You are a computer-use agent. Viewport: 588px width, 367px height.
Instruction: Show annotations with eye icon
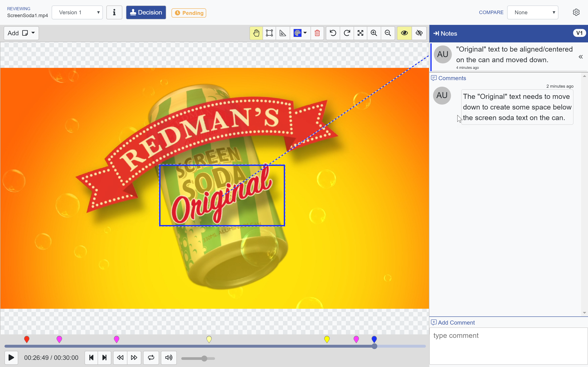(404, 33)
